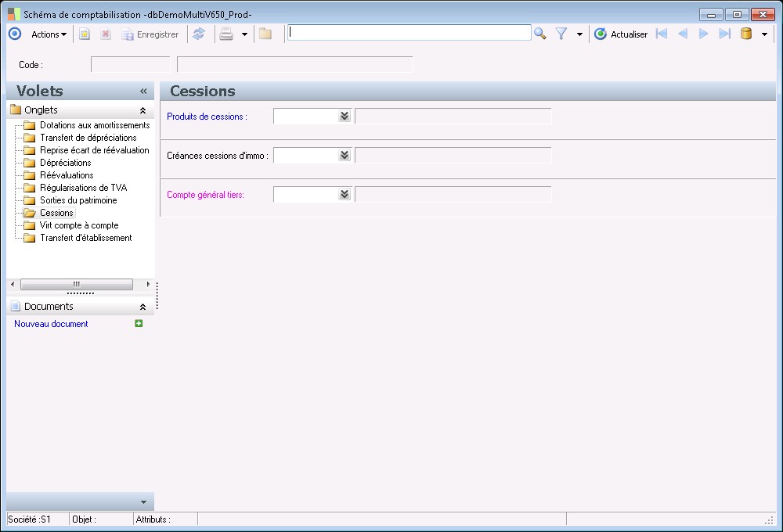Go to the previous record

tap(683, 34)
